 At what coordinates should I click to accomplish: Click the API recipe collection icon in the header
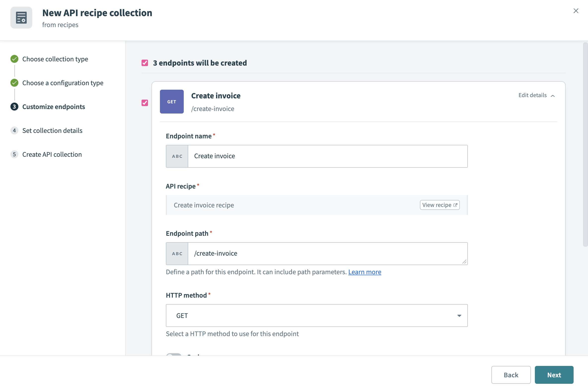tap(21, 17)
